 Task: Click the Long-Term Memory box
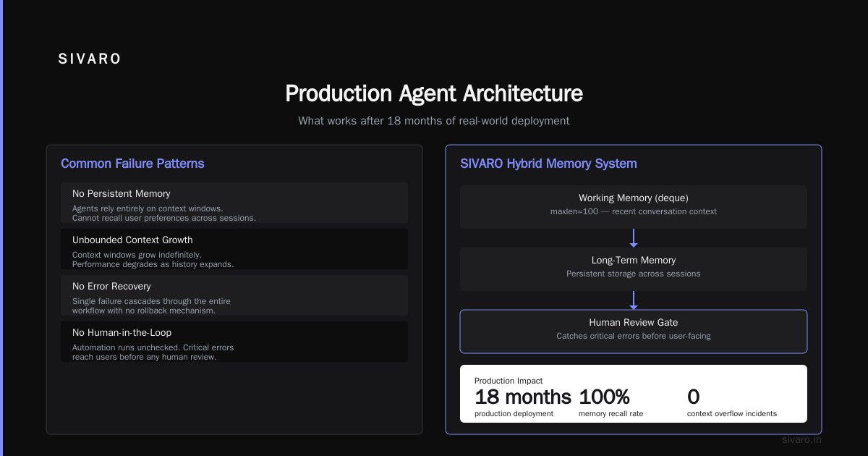(x=634, y=269)
